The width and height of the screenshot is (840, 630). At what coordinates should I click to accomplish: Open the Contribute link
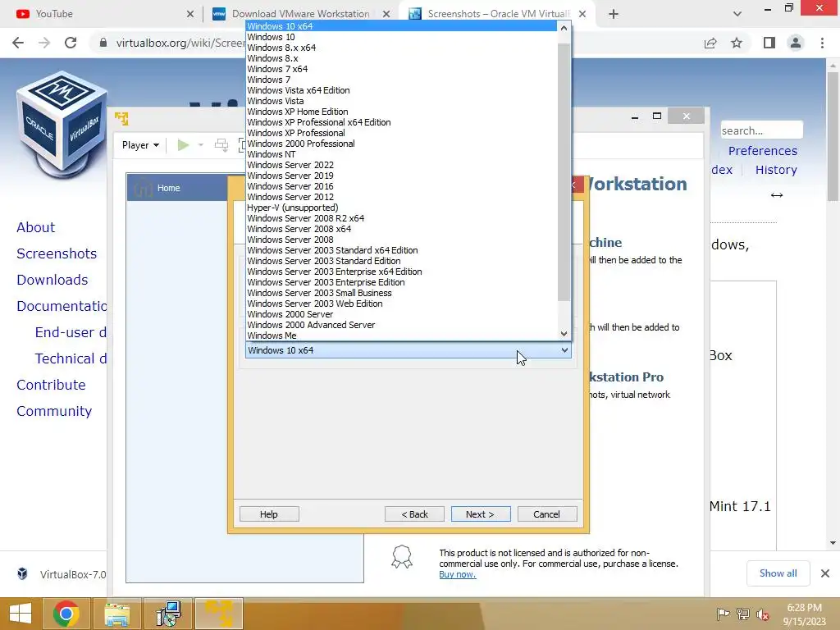pyautogui.click(x=51, y=385)
